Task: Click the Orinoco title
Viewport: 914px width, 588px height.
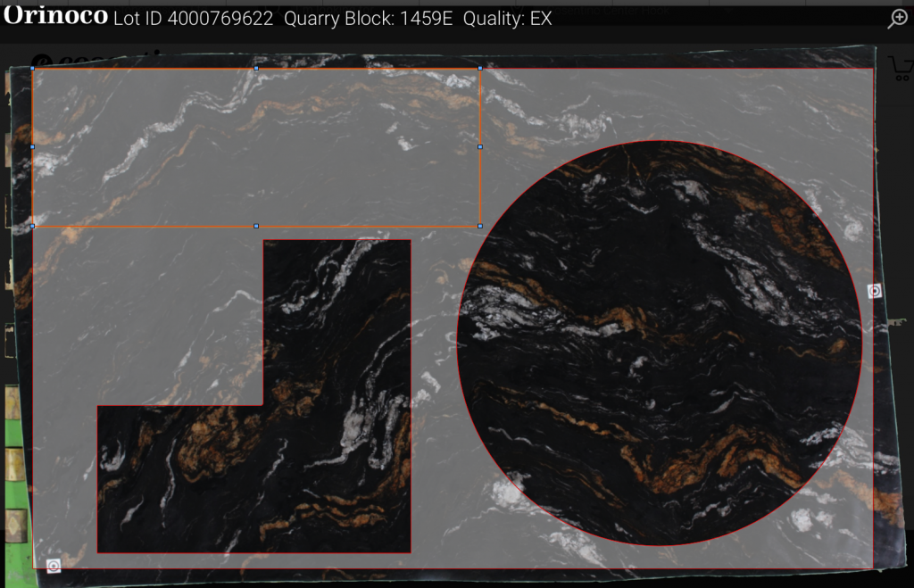Action: [55, 17]
